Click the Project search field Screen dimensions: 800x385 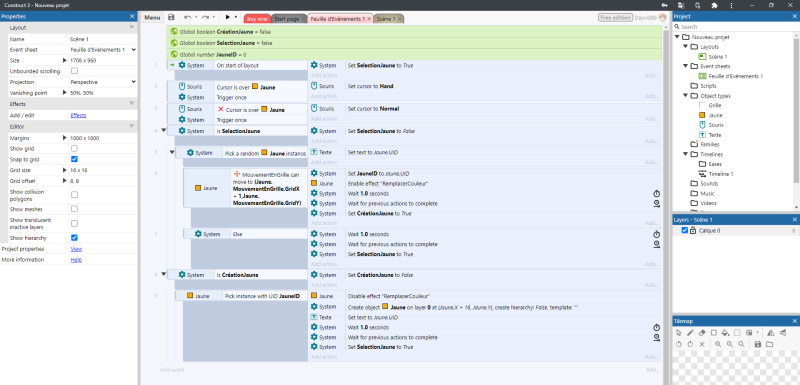(735, 27)
